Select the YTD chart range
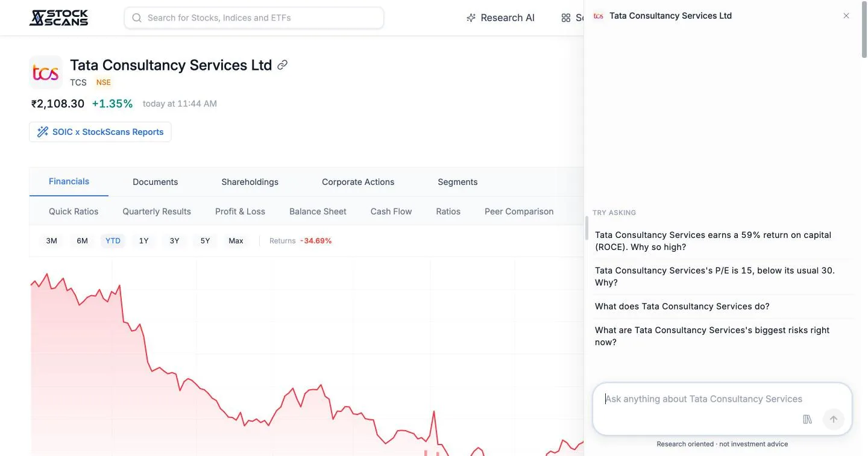 113,241
